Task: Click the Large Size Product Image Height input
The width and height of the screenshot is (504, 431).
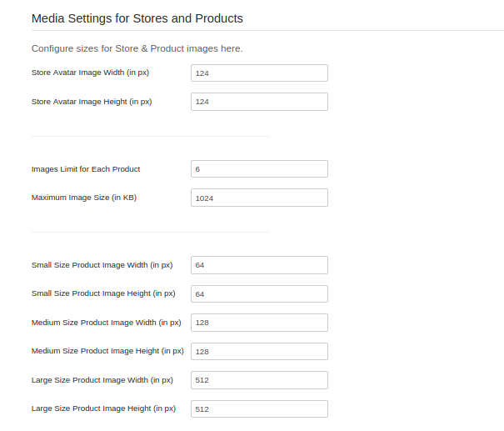Action: (x=259, y=409)
